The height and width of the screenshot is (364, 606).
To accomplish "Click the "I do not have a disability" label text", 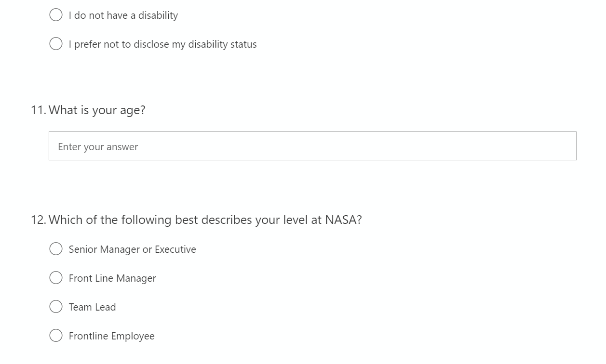I will 123,15.
